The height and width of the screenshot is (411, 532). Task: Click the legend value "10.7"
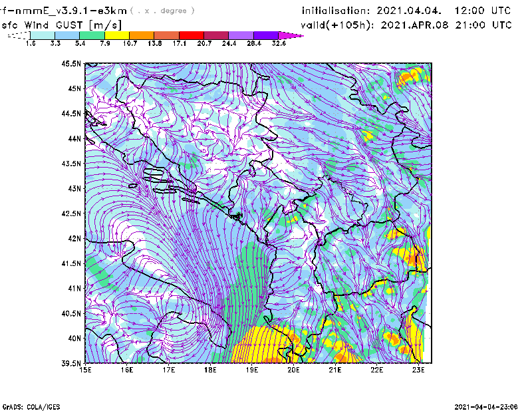130,43
